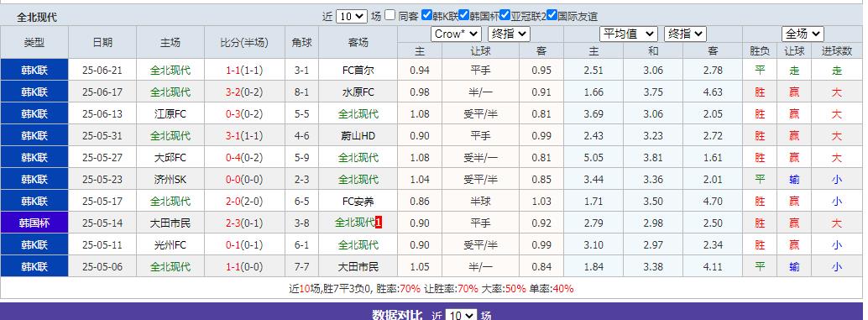Expand the Crow* company dropdown
Image resolution: width=868 pixels, height=320 pixels.
[456, 34]
